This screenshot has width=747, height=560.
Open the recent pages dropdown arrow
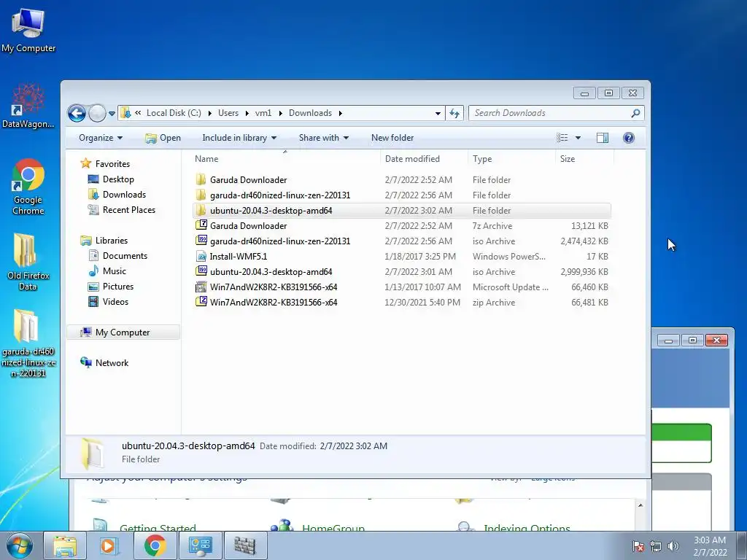[x=112, y=113]
